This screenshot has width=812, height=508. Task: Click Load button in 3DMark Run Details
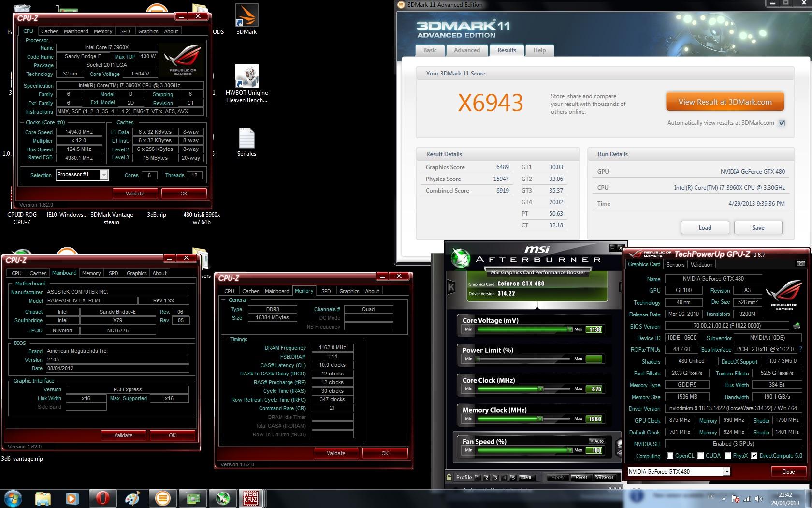(x=705, y=228)
